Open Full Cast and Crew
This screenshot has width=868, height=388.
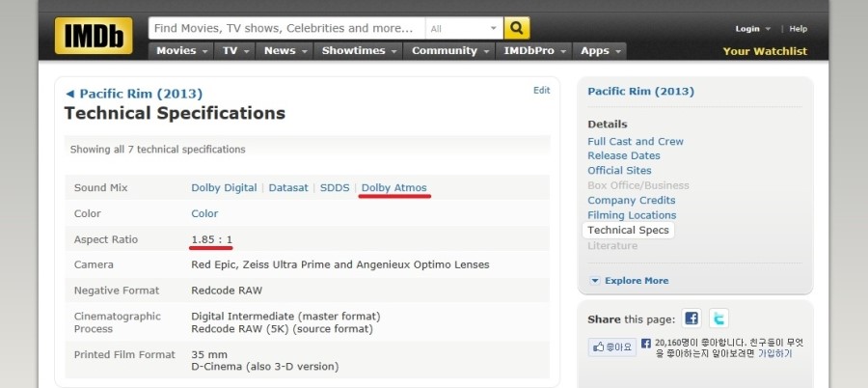(x=636, y=141)
